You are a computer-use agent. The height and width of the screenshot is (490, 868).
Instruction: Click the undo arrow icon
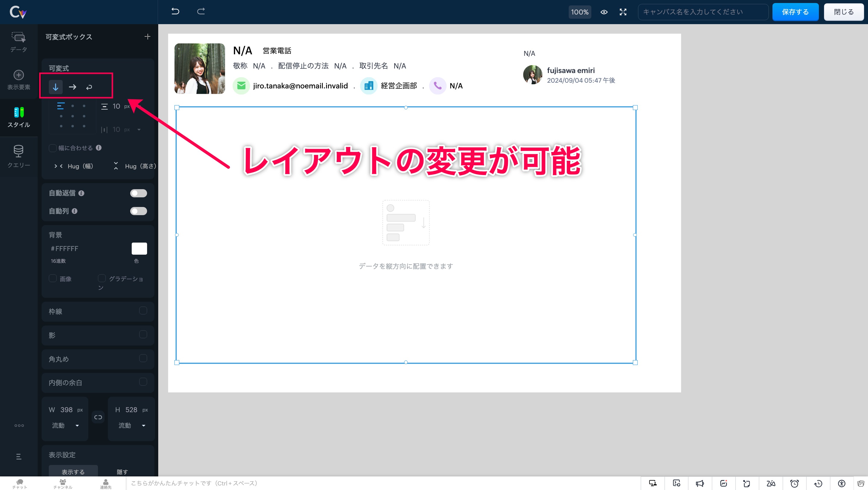click(x=175, y=11)
